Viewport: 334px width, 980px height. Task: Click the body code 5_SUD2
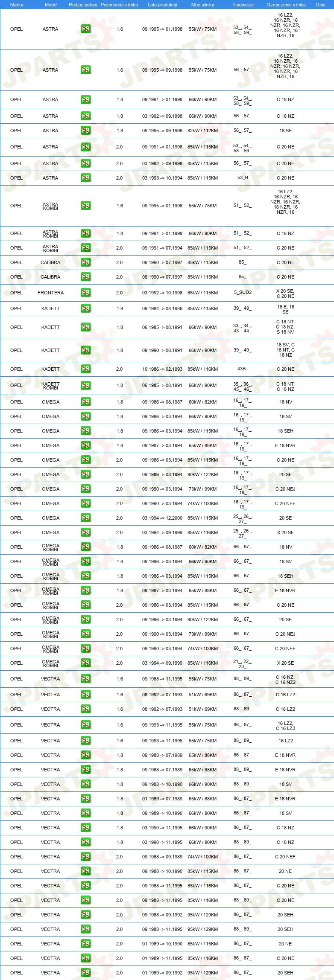tap(243, 293)
